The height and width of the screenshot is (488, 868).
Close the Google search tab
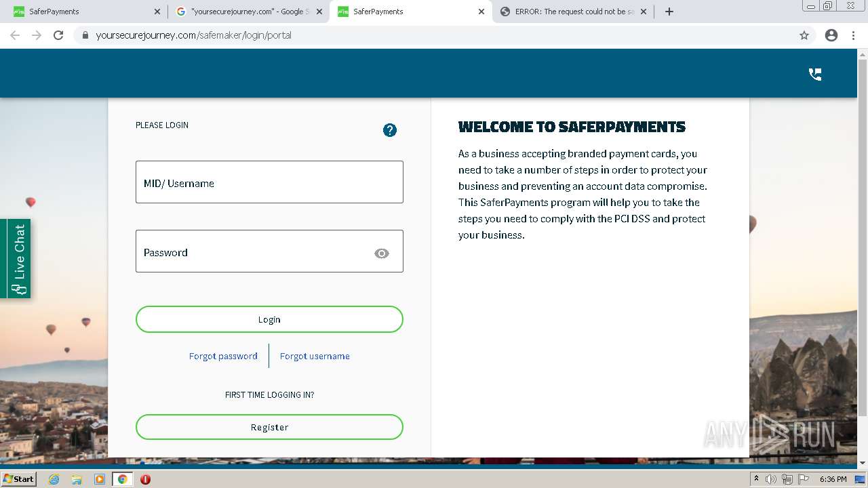point(320,12)
